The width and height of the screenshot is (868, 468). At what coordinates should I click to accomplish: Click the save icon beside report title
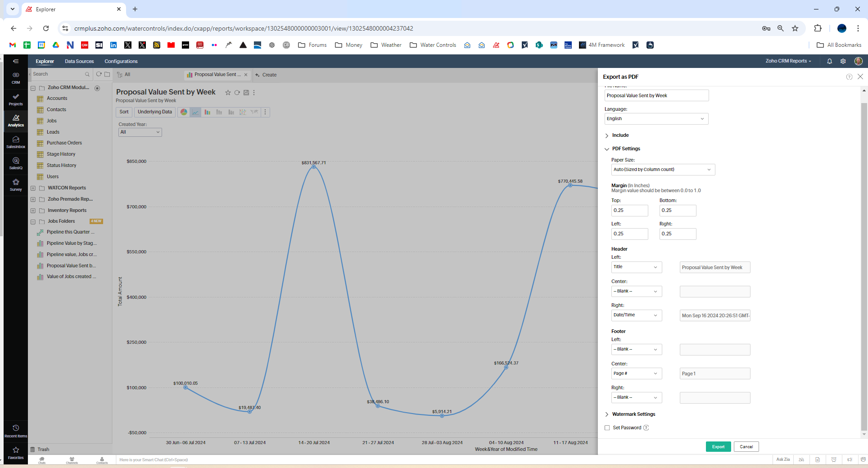pyautogui.click(x=246, y=93)
